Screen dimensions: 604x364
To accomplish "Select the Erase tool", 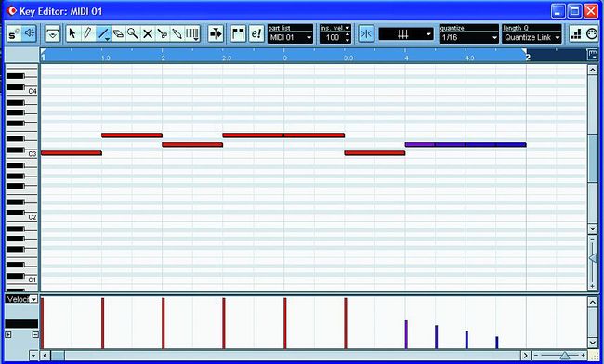I will (x=118, y=33).
